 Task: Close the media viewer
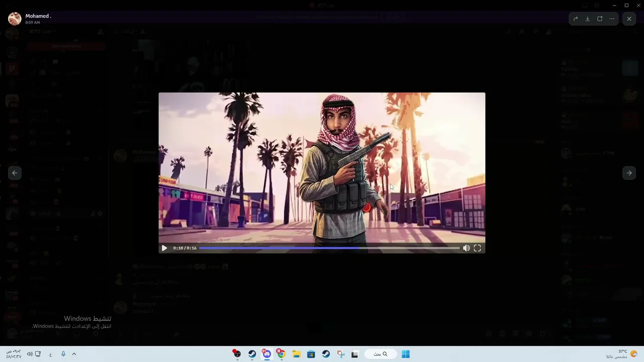pos(629,19)
